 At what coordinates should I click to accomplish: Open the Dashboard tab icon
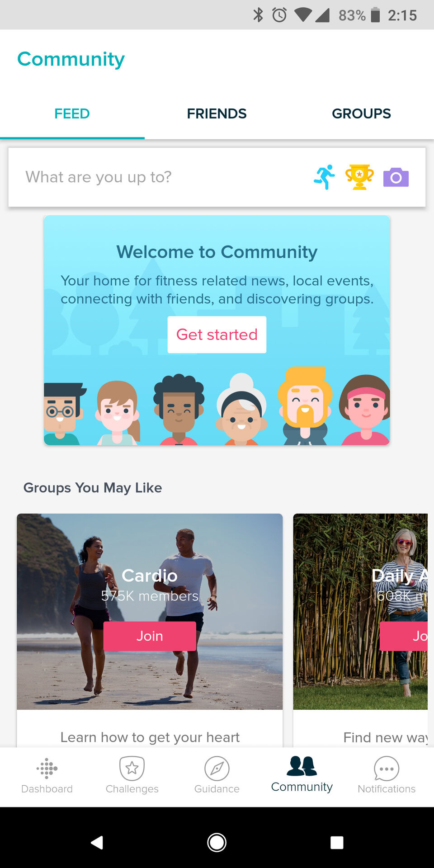point(47,769)
